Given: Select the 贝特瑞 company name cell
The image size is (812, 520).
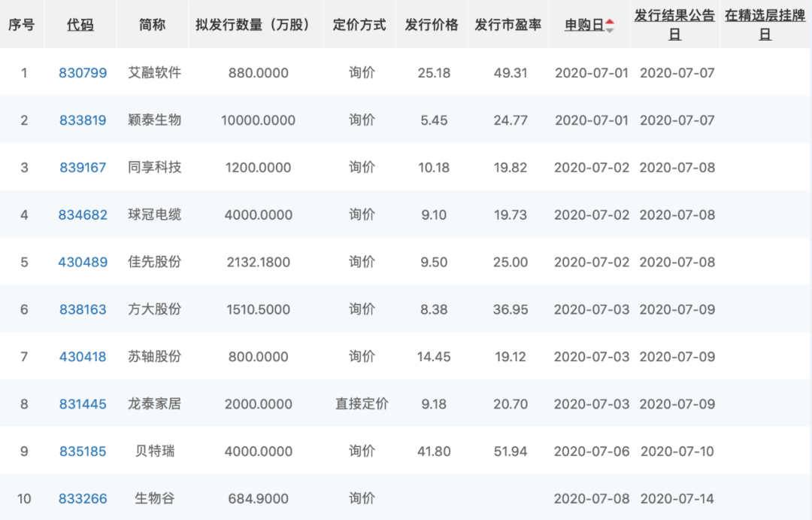Looking at the screenshot, I should [x=154, y=452].
